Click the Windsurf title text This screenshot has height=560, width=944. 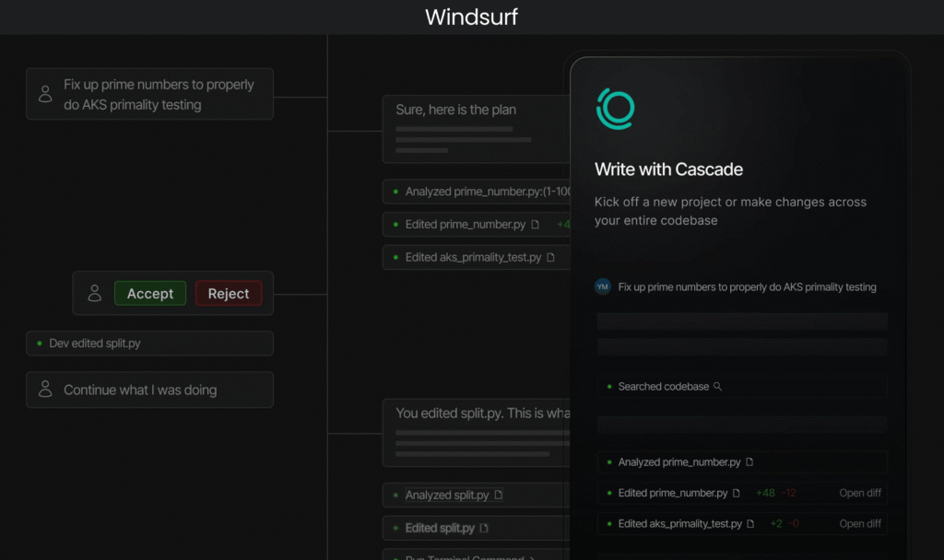click(471, 17)
